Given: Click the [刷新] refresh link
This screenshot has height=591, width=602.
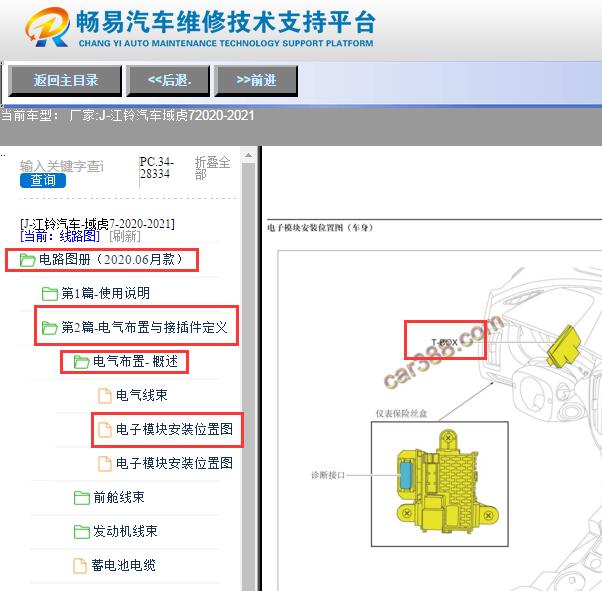Looking at the screenshot, I should click(125, 236).
